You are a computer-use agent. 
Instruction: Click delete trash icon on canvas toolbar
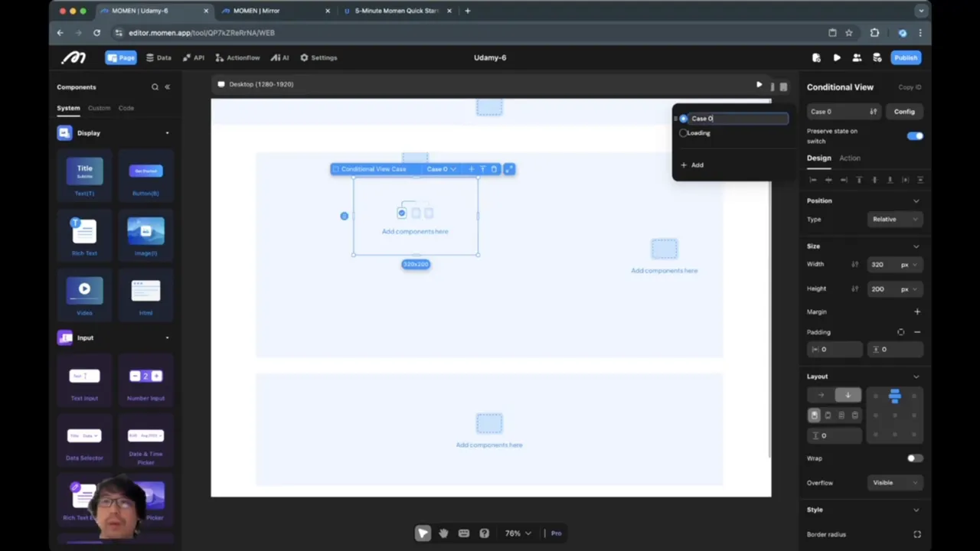point(494,169)
